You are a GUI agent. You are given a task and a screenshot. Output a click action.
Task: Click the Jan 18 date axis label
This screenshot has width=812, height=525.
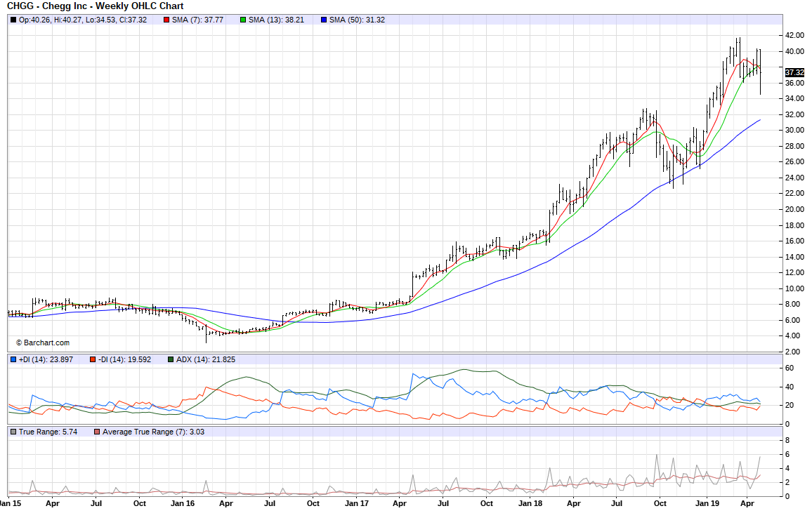coord(530,503)
